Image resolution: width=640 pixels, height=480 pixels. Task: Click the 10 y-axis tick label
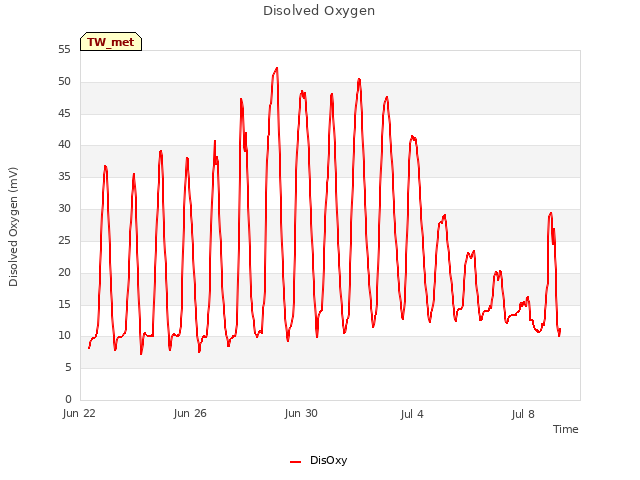coord(64,336)
